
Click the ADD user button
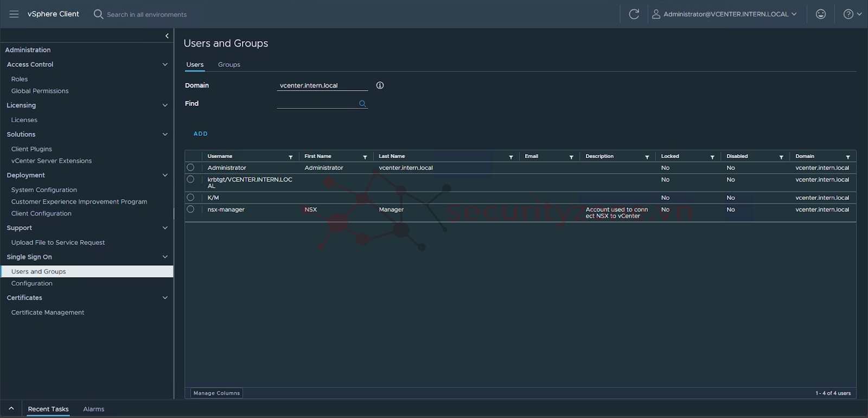(201, 134)
